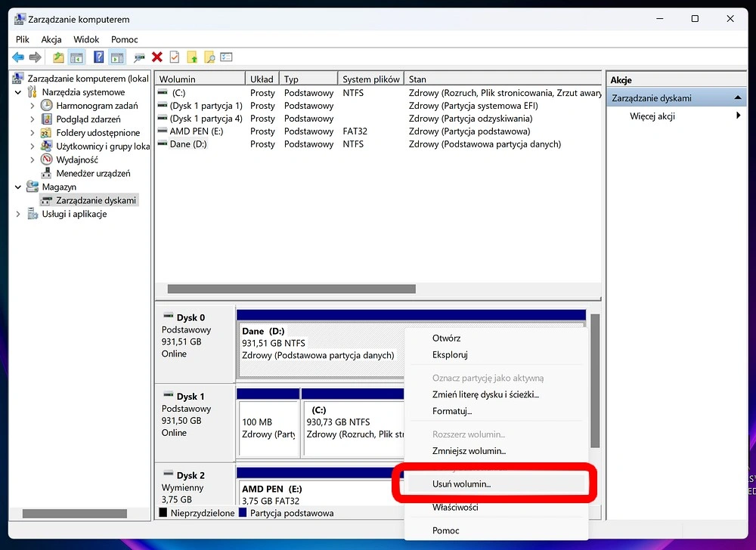The width and height of the screenshot is (756, 550).
Task: Select Podgląd zdarzeń tree node
Action: click(x=88, y=119)
